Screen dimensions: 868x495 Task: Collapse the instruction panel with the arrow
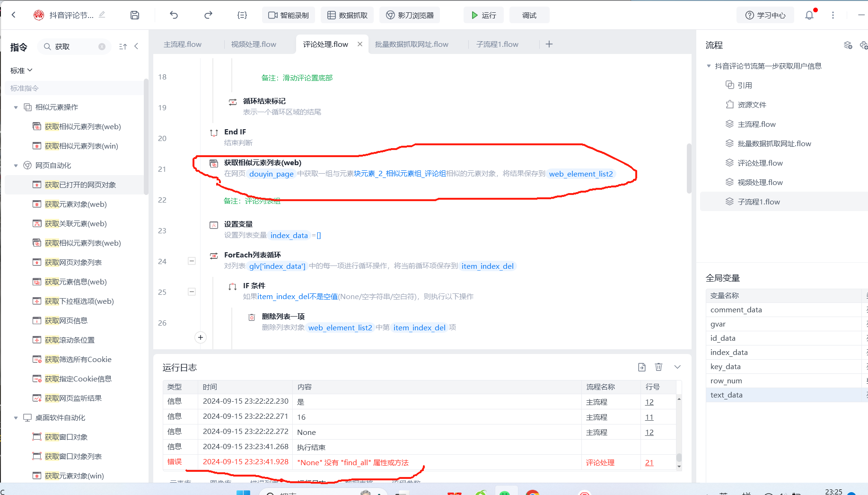(x=136, y=46)
